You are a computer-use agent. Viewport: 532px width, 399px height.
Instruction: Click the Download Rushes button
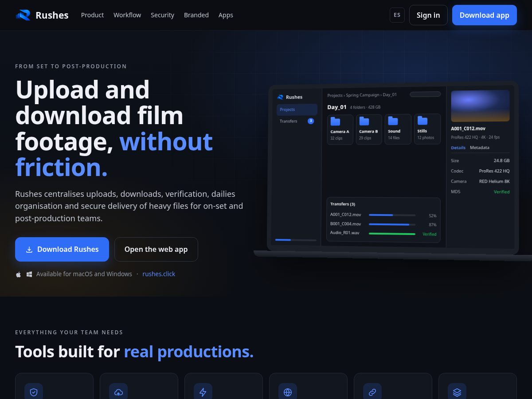pyautogui.click(x=62, y=249)
